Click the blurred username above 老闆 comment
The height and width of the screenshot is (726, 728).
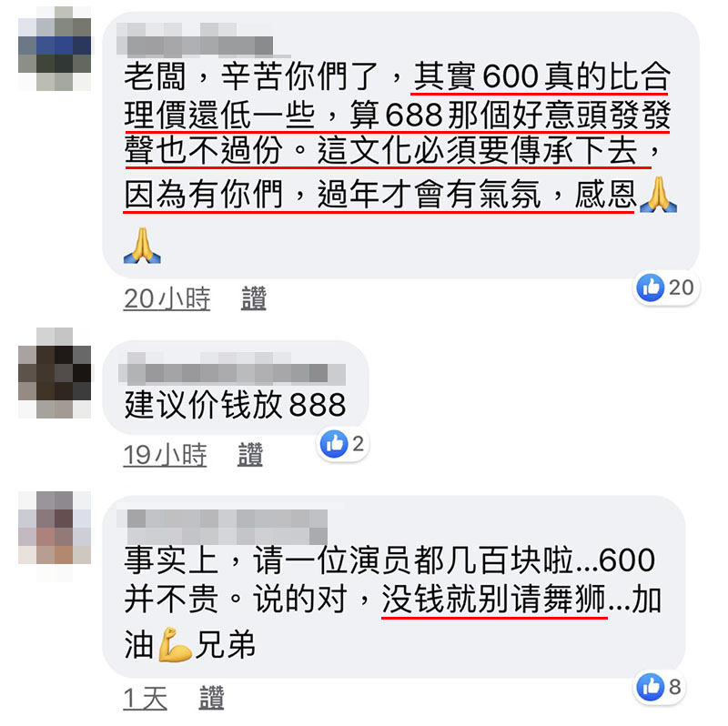(195, 41)
